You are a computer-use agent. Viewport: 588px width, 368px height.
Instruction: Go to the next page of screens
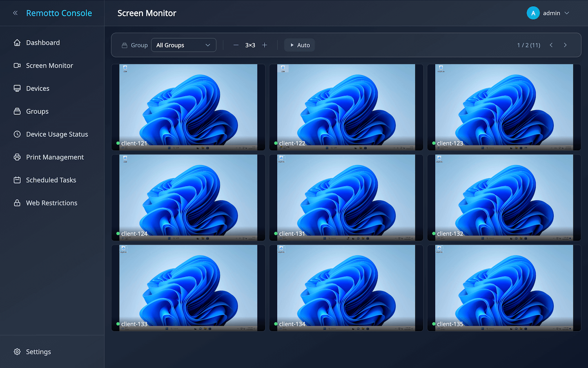point(565,45)
